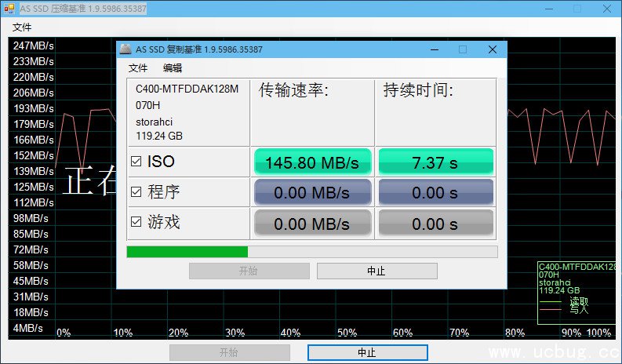Open 文件 menu in compression benchmark window
This screenshot has width=622, height=364.
coord(22,27)
